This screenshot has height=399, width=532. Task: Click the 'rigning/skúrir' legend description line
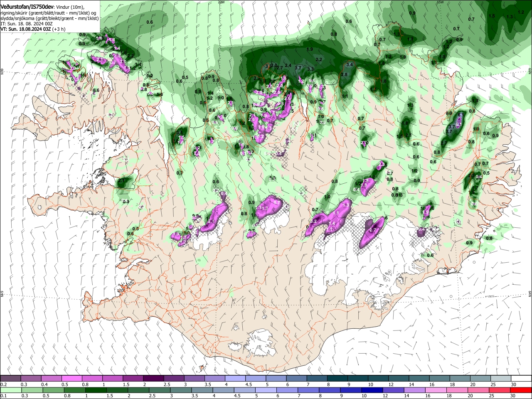[x=49, y=13]
